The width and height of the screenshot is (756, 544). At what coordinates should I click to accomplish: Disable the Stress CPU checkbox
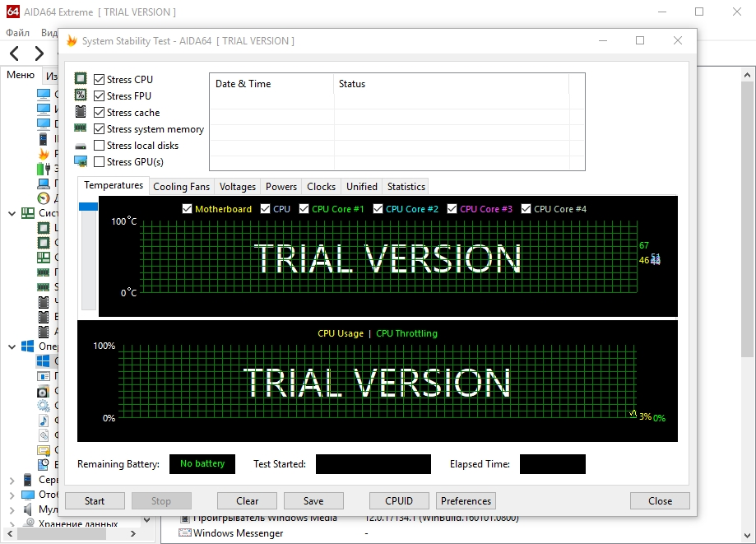coord(100,80)
